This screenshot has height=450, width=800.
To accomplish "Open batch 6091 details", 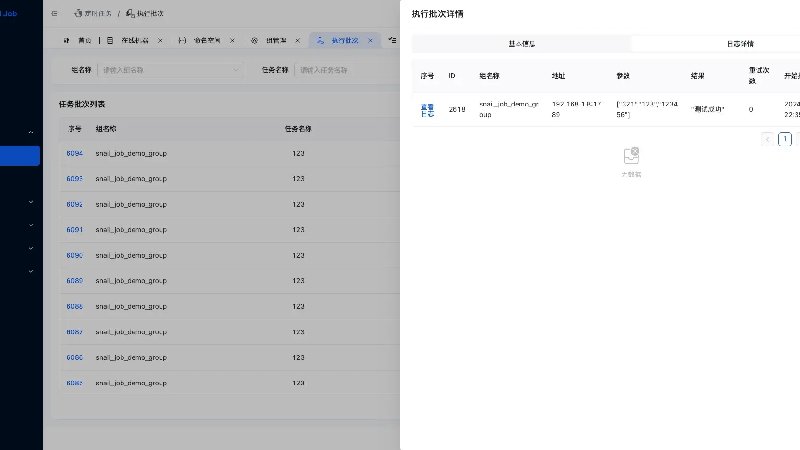I will coord(74,230).
